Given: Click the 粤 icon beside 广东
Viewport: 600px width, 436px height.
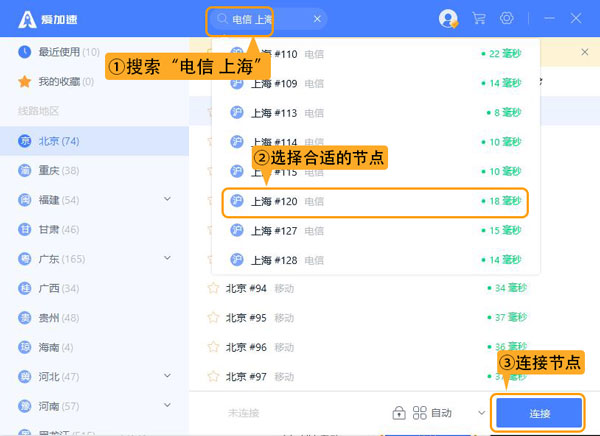Looking at the screenshot, I should coord(25,259).
